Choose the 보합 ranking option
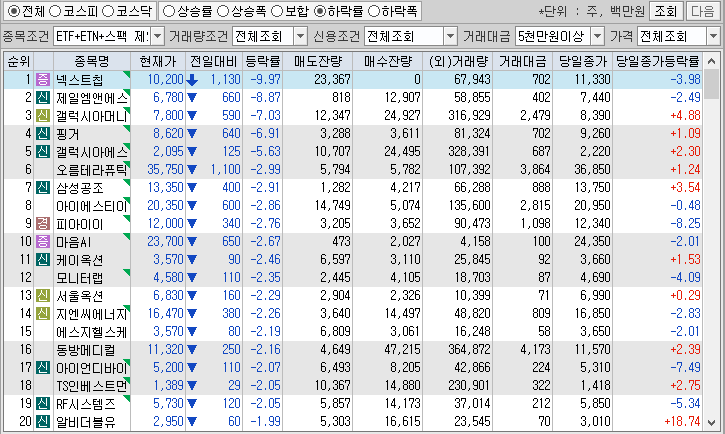Image resolution: width=725 pixels, height=434 pixels. [x=277, y=11]
